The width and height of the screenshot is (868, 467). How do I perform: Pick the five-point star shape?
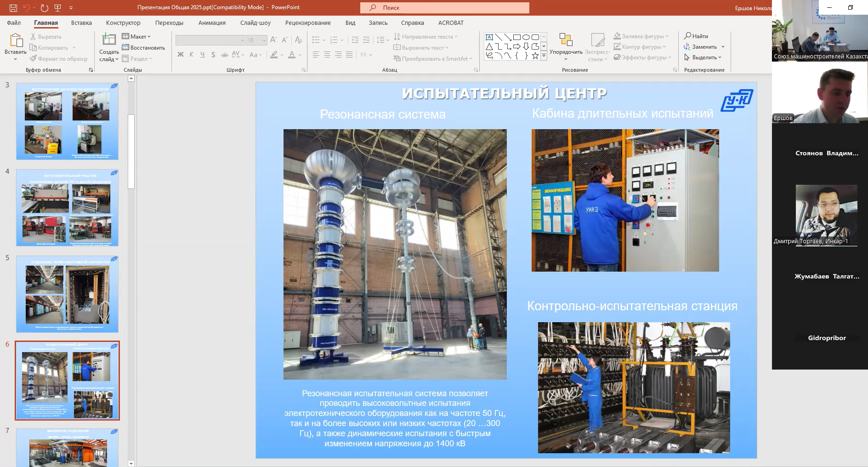pos(535,56)
